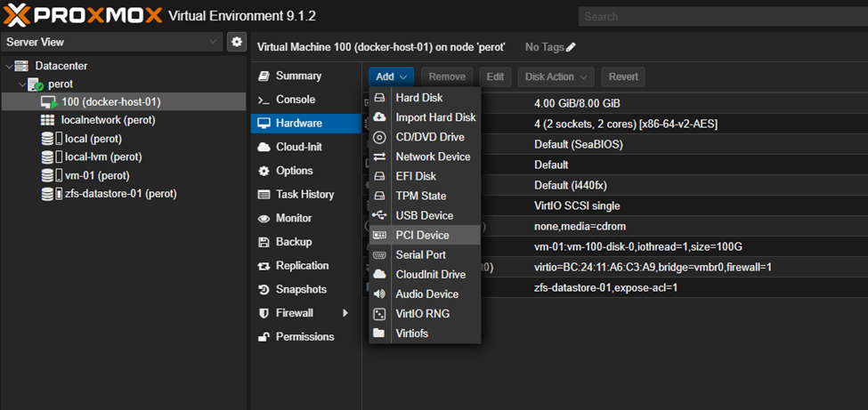The height and width of the screenshot is (410, 868).
Task: Click the Permissions unlock icon
Action: 264,337
